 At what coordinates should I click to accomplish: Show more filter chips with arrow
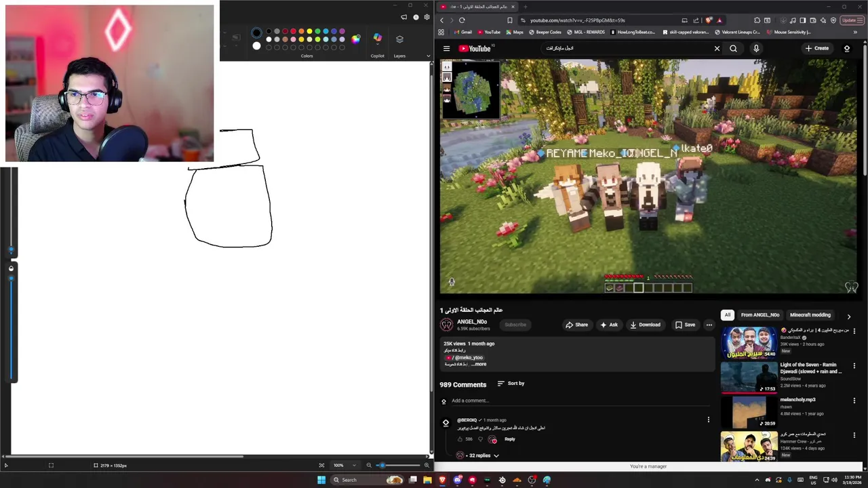[x=848, y=316]
